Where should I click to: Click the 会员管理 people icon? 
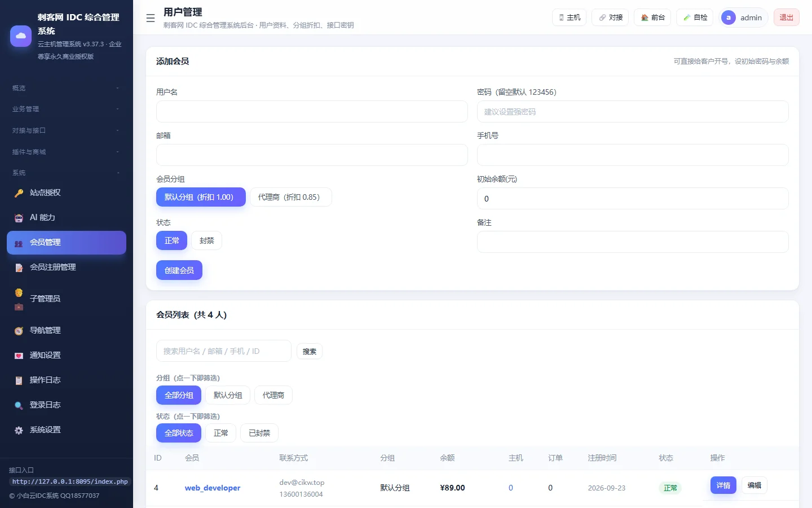tap(19, 243)
